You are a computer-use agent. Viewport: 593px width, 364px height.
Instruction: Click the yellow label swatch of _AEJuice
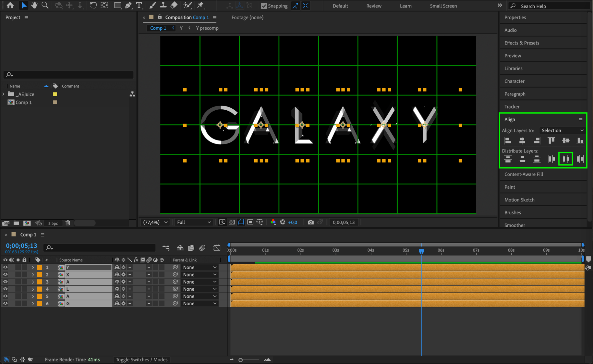(55, 94)
